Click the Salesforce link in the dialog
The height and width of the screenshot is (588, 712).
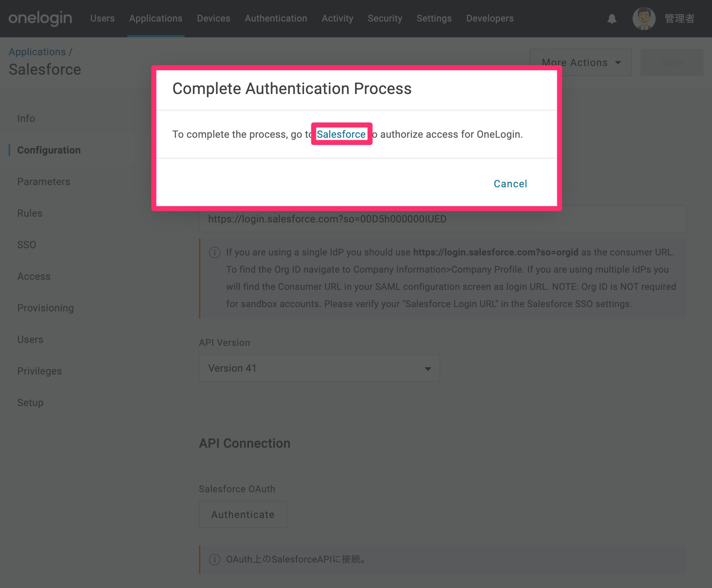pyautogui.click(x=341, y=134)
